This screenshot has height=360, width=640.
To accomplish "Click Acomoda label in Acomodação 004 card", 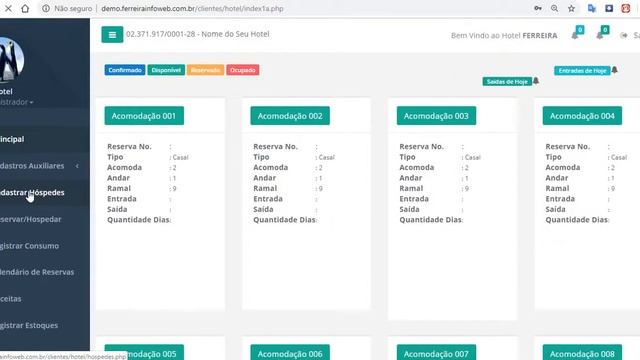I will pos(563,167).
